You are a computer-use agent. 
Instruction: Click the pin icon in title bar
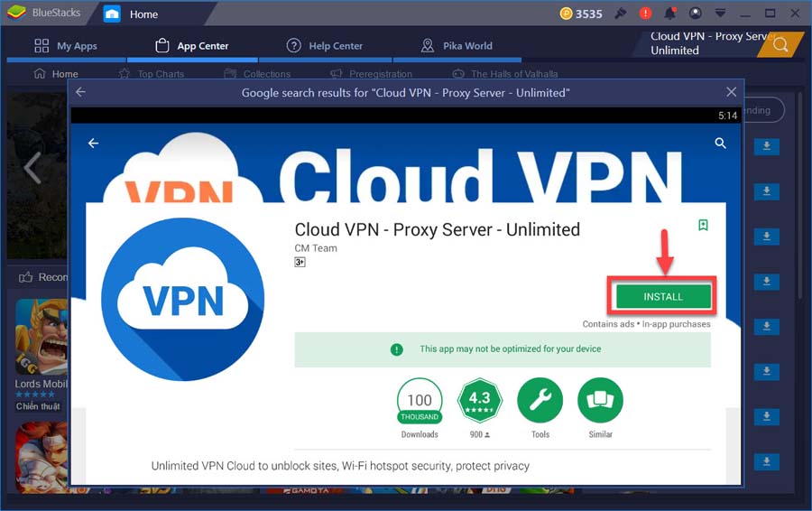coord(621,14)
